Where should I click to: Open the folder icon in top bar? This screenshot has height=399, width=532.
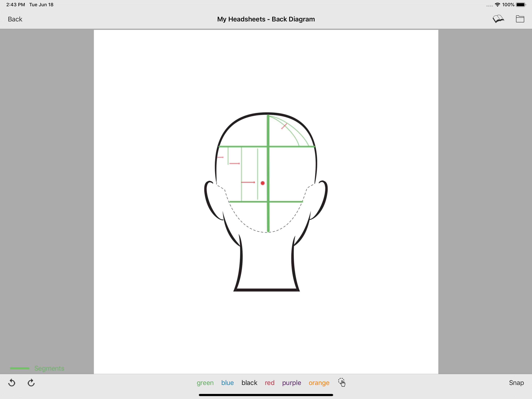[x=520, y=19]
